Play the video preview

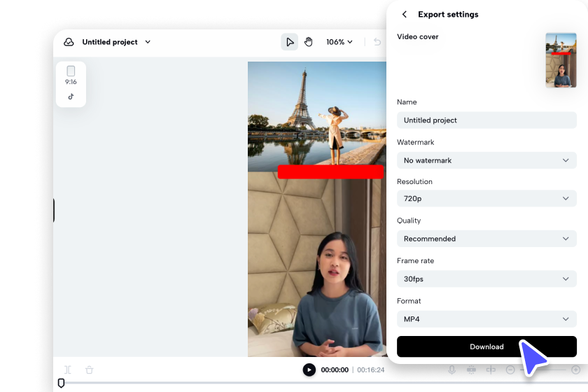pyautogui.click(x=309, y=370)
